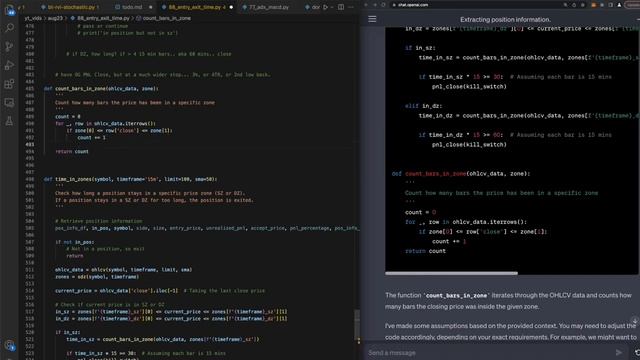
Task: Jump to the bottom of the chat
Action: (x=634, y=320)
